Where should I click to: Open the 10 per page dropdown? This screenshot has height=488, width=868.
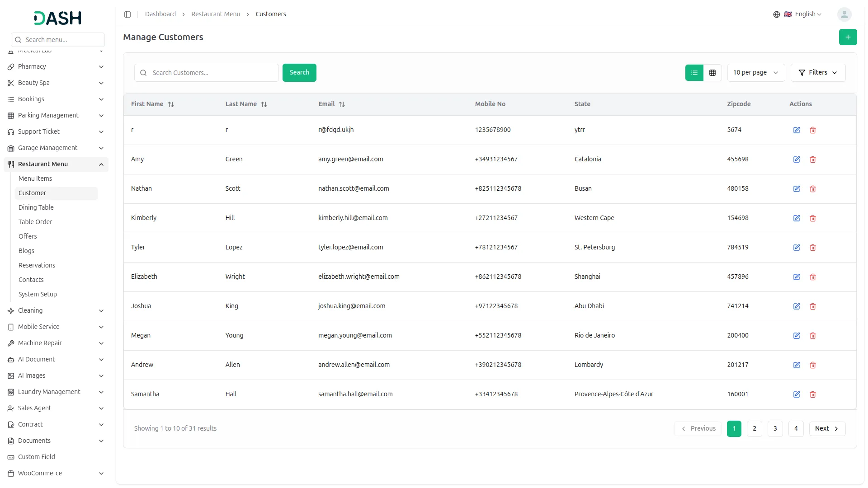[755, 73]
